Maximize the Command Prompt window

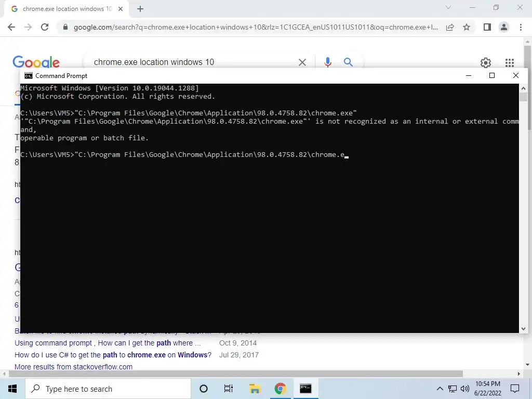pos(492,75)
